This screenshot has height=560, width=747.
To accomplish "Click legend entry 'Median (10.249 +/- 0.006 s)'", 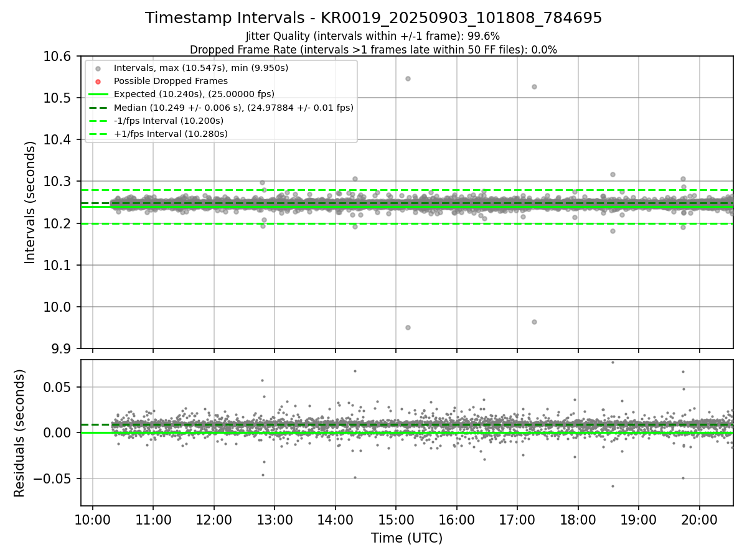I will (x=233, y=108).
